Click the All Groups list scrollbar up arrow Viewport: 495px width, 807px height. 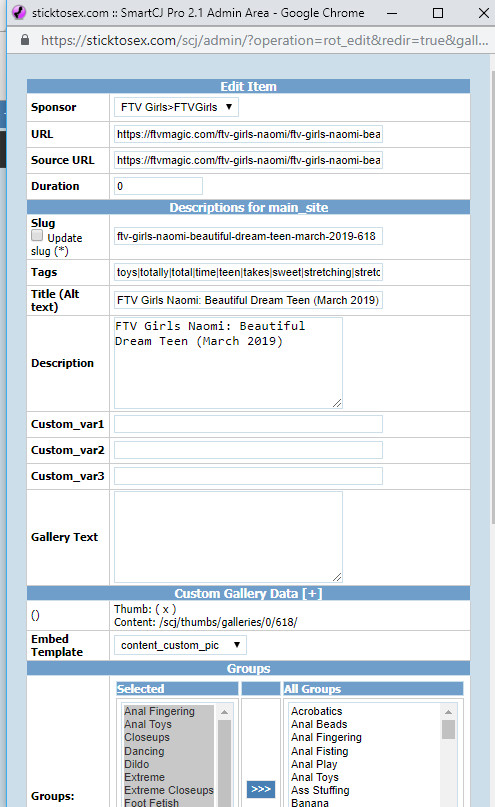pyautogui.click(x=448, y=712)
